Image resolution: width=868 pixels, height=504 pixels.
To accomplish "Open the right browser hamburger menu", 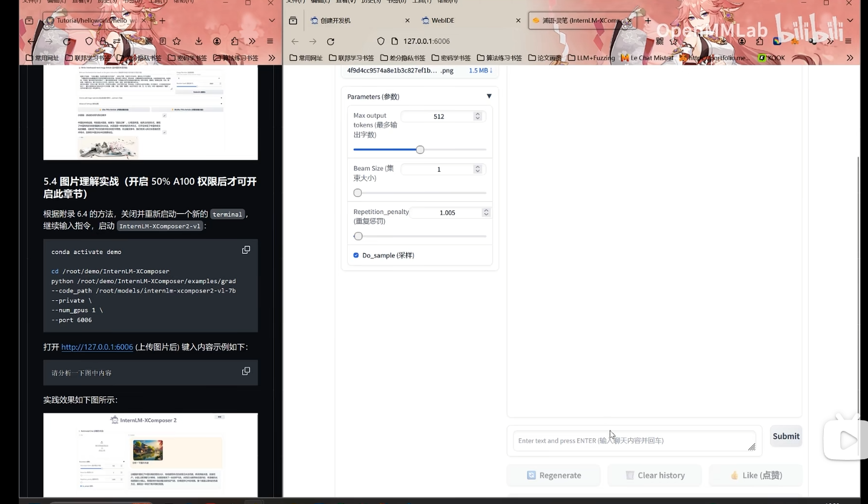I will tap(848, 41).
